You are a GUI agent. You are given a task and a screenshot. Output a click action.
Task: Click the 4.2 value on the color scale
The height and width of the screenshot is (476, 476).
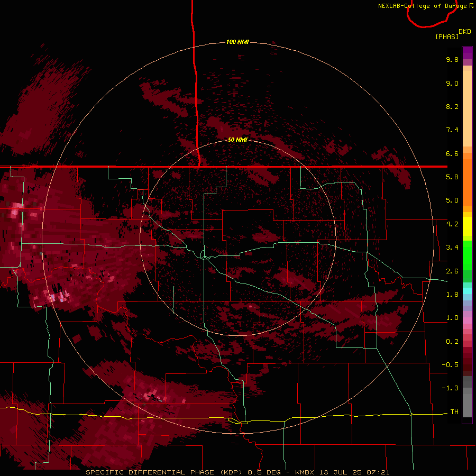click(x=452, y=224)
